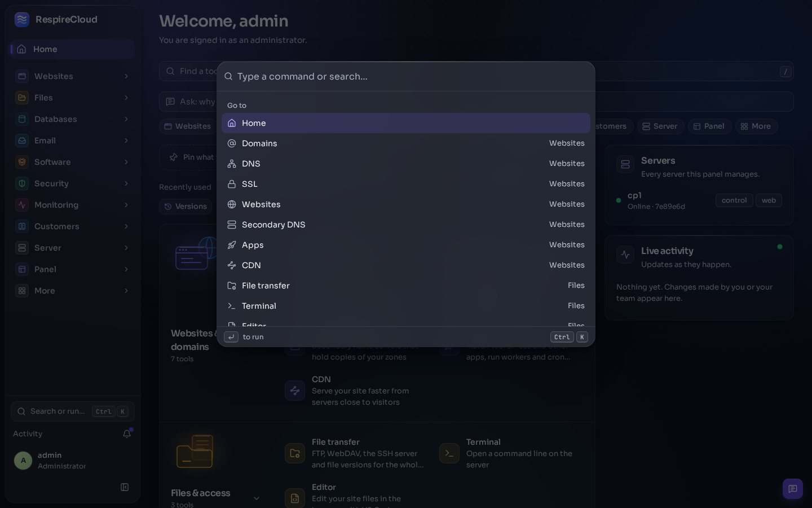Collapse the sidebar with the panel icon
Viewport: 812px width, 508px height.
point(125,487)
